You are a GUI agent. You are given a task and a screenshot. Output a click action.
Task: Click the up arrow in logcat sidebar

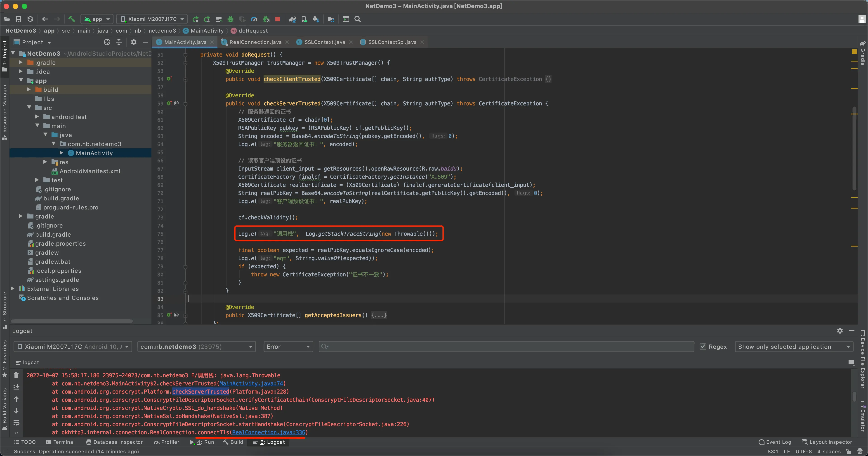point(16,399)
